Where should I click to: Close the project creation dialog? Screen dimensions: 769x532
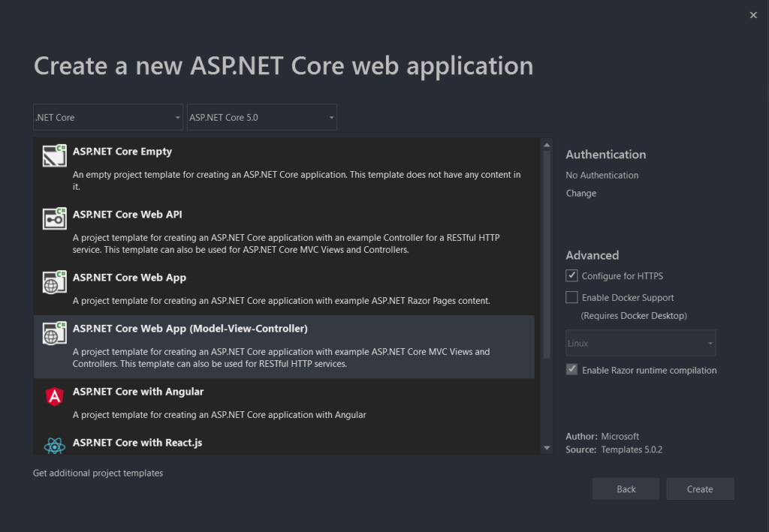pyautogui.click(x=753, y=14)
